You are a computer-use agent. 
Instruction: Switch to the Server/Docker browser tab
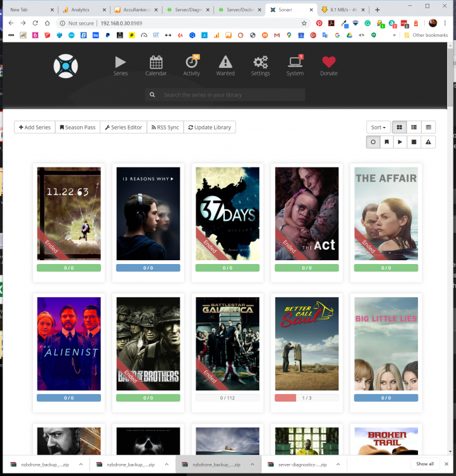pos(240,10)
